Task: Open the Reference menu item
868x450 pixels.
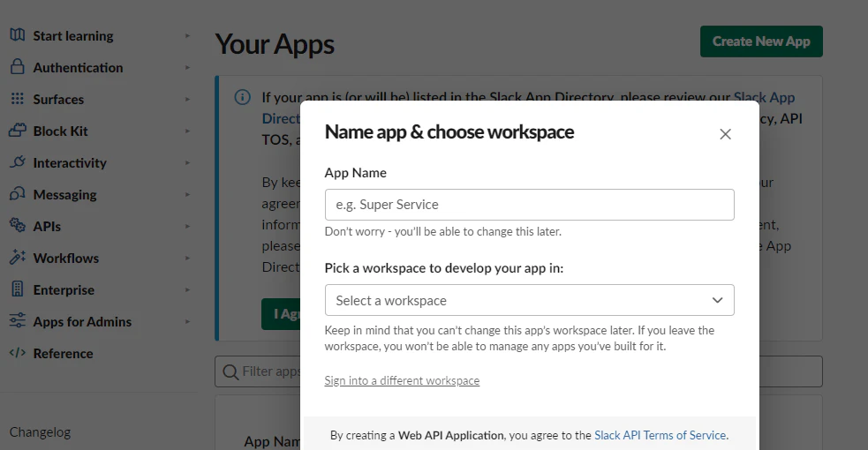Action: click(63, 353)
